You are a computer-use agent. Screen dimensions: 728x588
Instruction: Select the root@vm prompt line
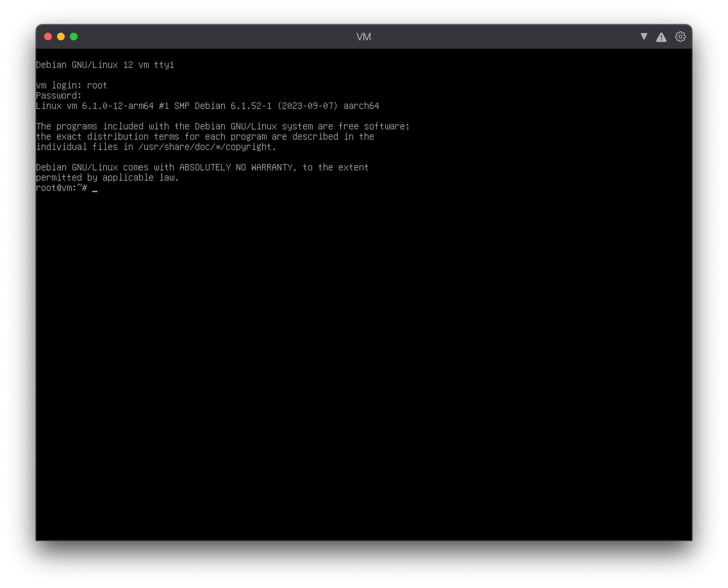(x=61, y=188)
